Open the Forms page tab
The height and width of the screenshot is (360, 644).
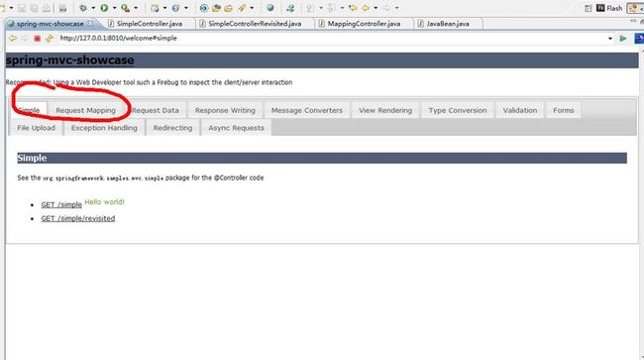tap(564, 110)
